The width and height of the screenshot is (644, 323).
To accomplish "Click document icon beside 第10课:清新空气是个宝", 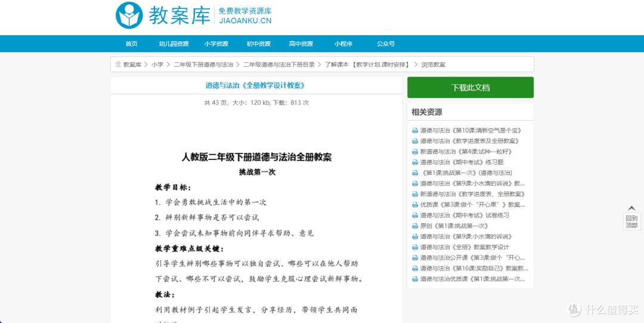I will coord(415,130).
